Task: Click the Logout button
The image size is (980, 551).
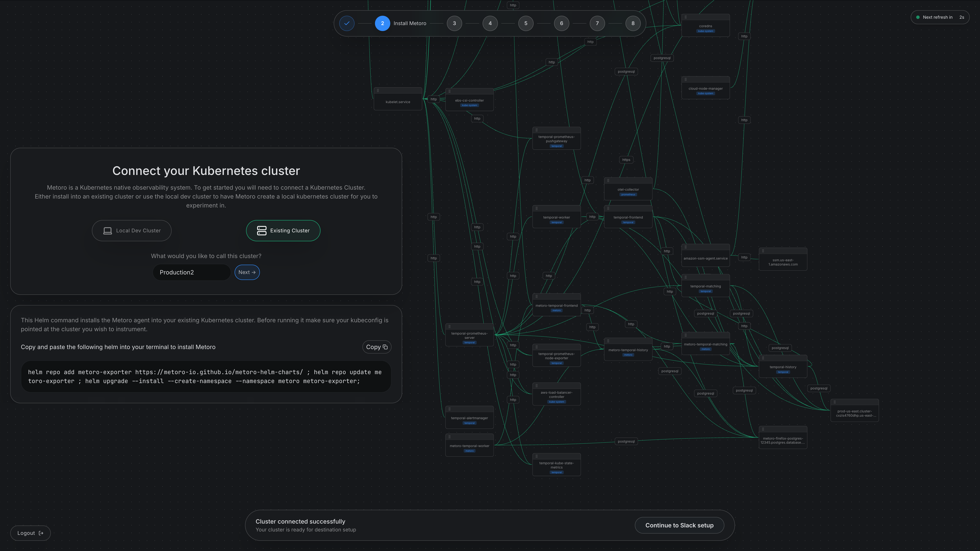Action: click(x=30, y=533)
